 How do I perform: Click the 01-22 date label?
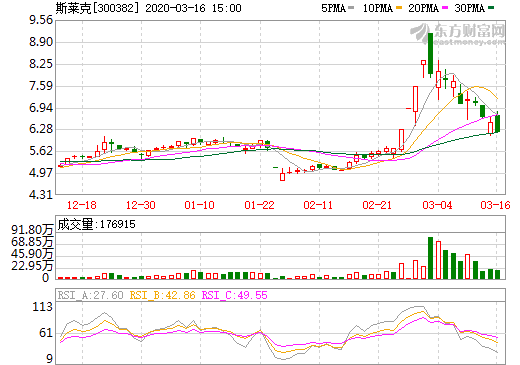[x=259, y=205]
